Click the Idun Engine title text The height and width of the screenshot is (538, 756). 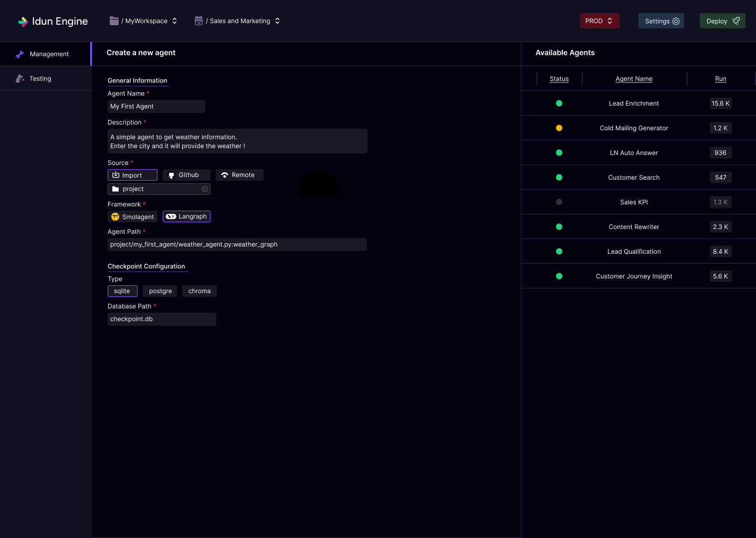(x=60, y=22)
